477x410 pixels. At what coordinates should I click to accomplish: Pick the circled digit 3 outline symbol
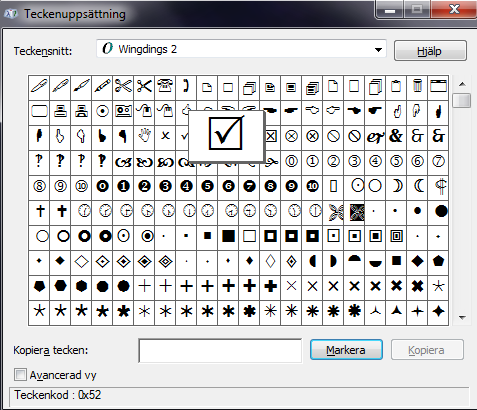click(x=354, y=161)
